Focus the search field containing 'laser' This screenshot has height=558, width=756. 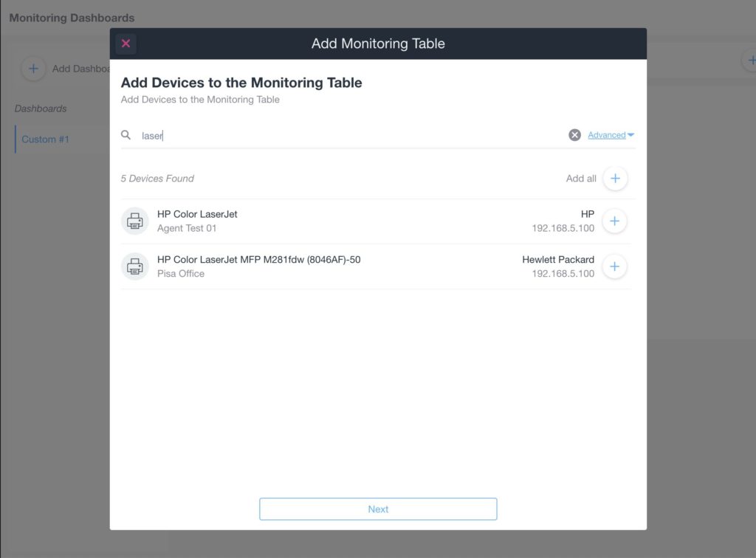click(352, 135)
